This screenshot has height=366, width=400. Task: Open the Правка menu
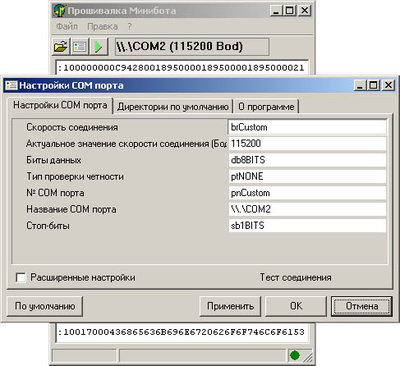coord(102,26)
